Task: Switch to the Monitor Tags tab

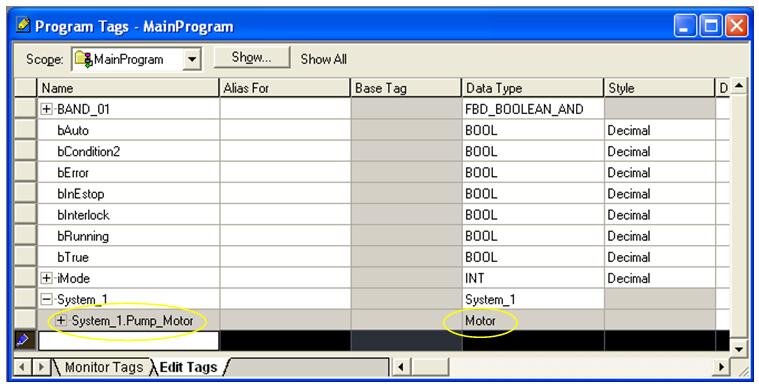Action: 104,368
